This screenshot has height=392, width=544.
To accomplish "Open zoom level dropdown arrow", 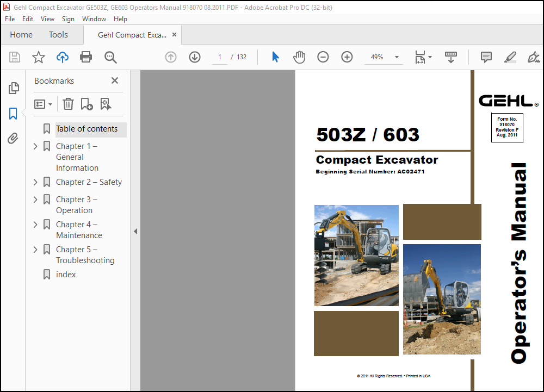I will click(397, 57).
